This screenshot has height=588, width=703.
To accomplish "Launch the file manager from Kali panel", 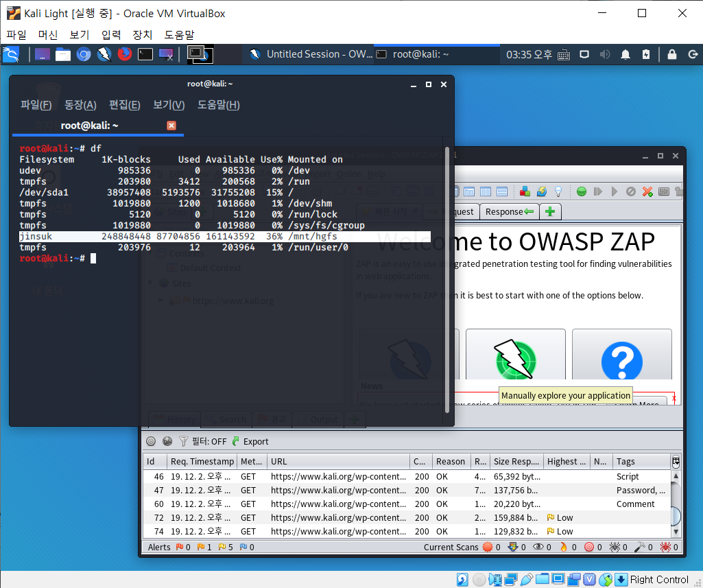I will [x=63, y=55].
